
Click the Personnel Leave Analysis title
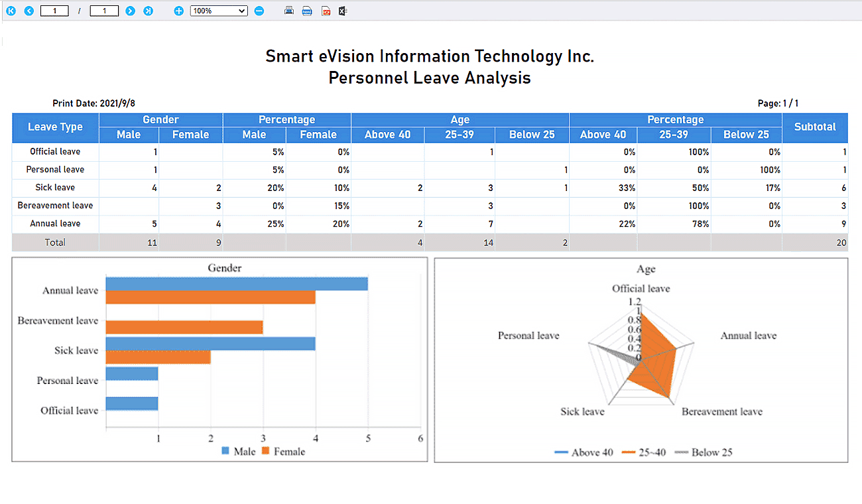pyautogui.click(x=430, y=78)
